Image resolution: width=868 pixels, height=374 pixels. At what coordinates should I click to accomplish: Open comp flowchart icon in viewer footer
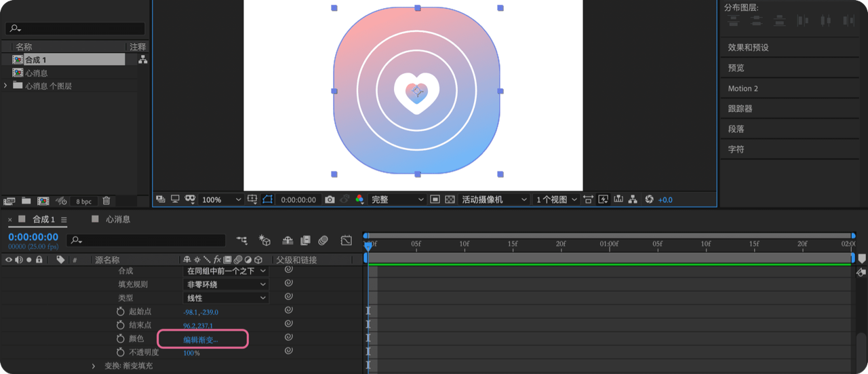click(x=633, y=200)
